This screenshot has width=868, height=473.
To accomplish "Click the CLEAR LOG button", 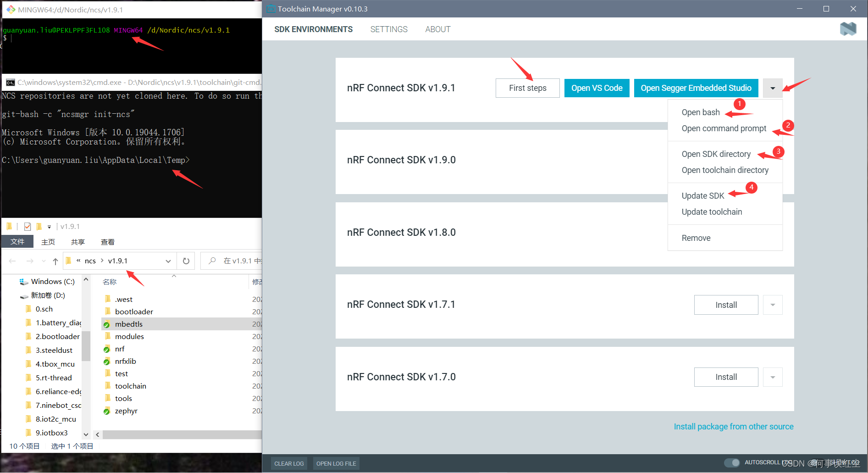I will tap(289, 463).
